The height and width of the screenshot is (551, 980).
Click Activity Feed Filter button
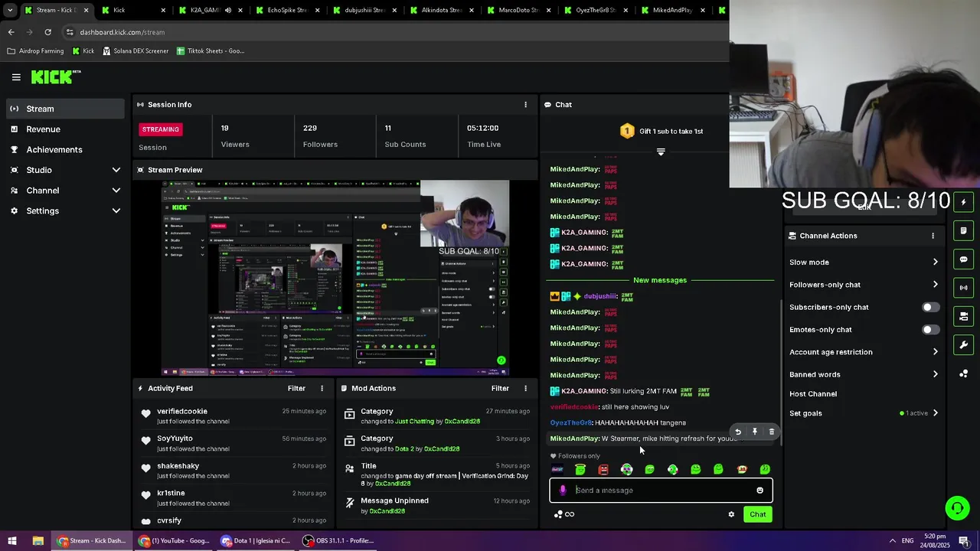296,388
